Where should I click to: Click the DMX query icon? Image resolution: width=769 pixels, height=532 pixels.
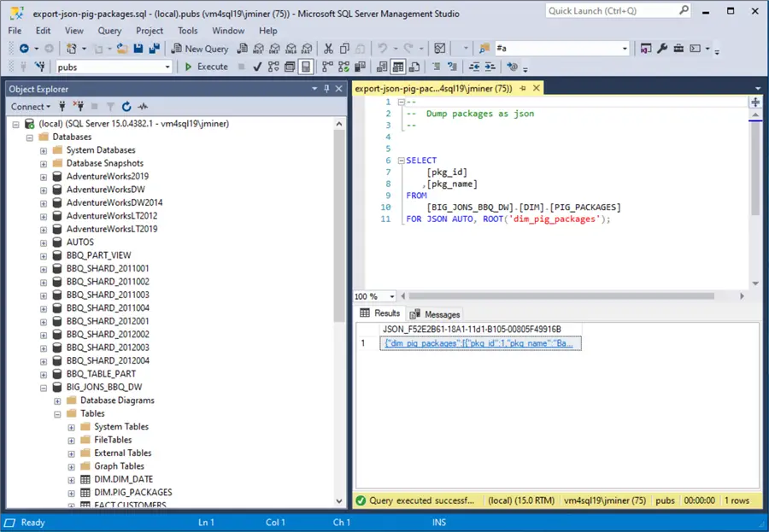pos(274,48)
